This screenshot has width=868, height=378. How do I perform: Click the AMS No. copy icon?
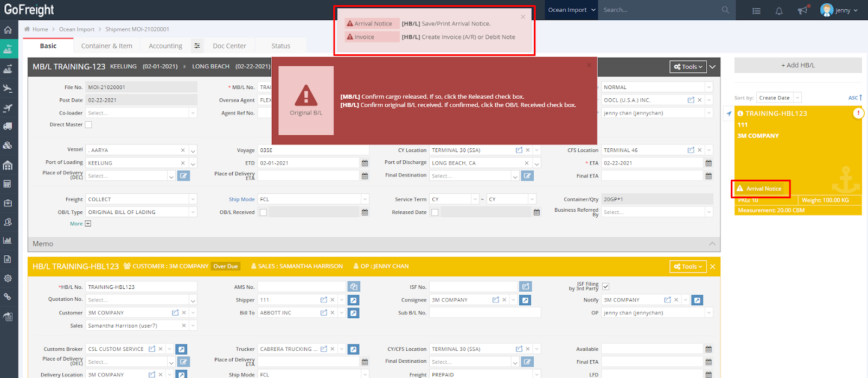pos(354,287)
